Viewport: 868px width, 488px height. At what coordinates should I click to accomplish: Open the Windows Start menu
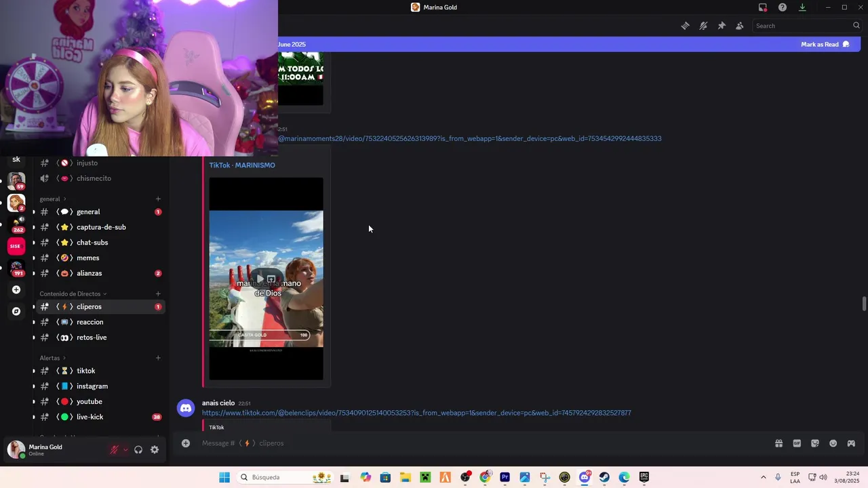[x=224, y=477]
